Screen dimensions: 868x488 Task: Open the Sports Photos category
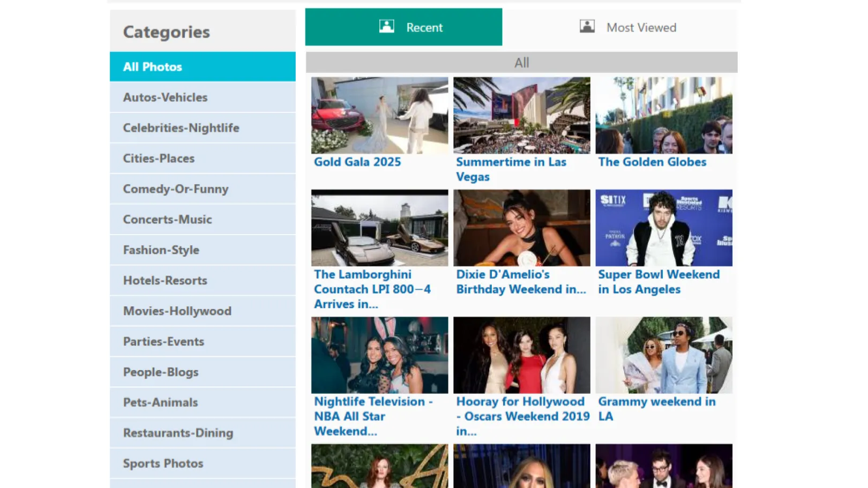[203, 464]
